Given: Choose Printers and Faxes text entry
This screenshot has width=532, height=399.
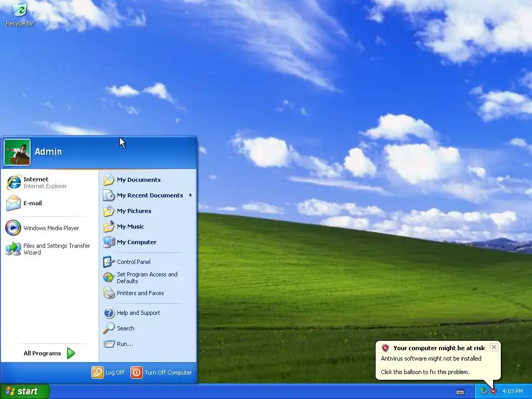Looking at the screenshot, I should pyautogui.click(x=140, y=293).
